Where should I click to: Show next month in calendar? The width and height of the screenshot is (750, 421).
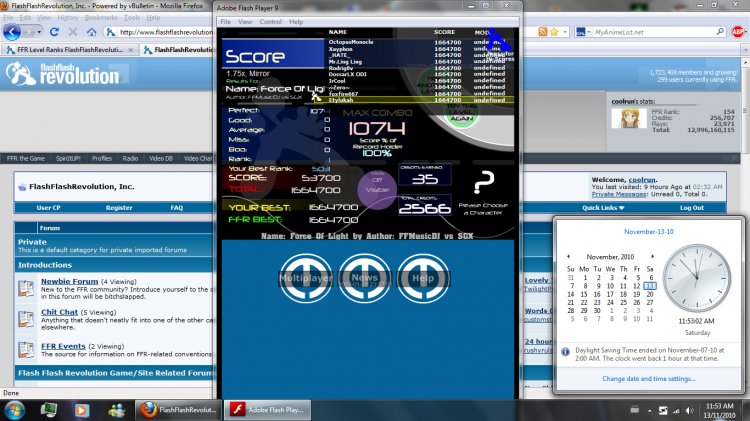tap(652, 256)
